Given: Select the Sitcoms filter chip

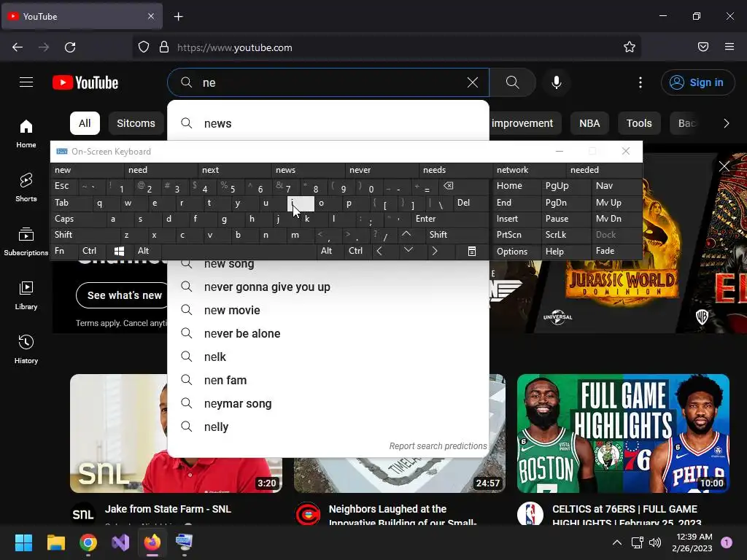Looking at the screenshot, I should 136,123.
